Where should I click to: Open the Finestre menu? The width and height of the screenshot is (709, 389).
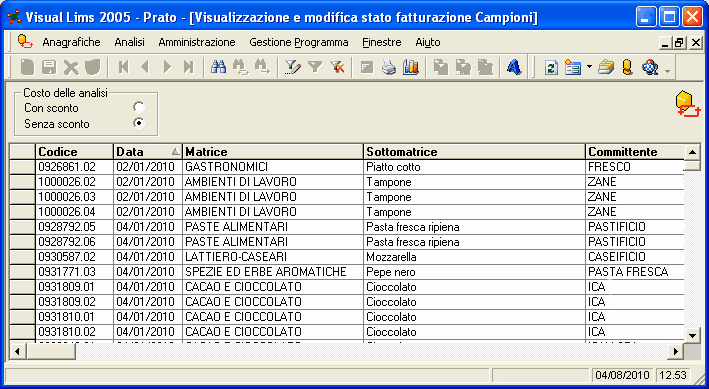pyautogui.click(x=382, y=42)
